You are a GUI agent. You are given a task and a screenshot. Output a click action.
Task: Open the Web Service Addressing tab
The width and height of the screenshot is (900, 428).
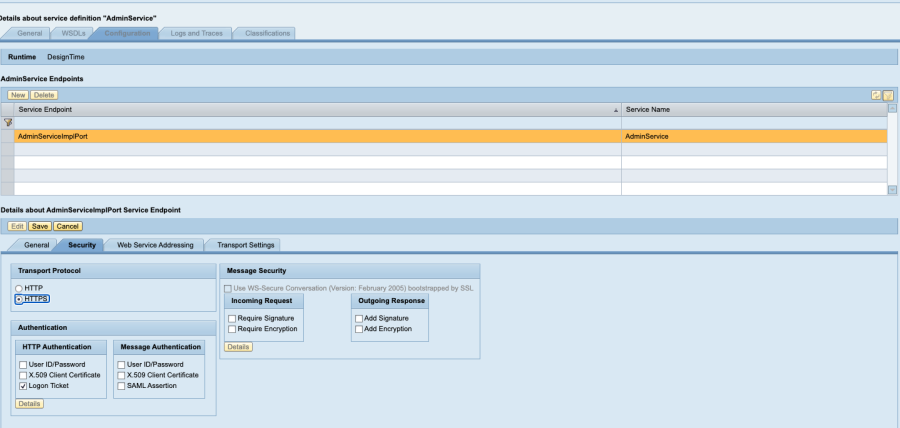click(153, 244)
